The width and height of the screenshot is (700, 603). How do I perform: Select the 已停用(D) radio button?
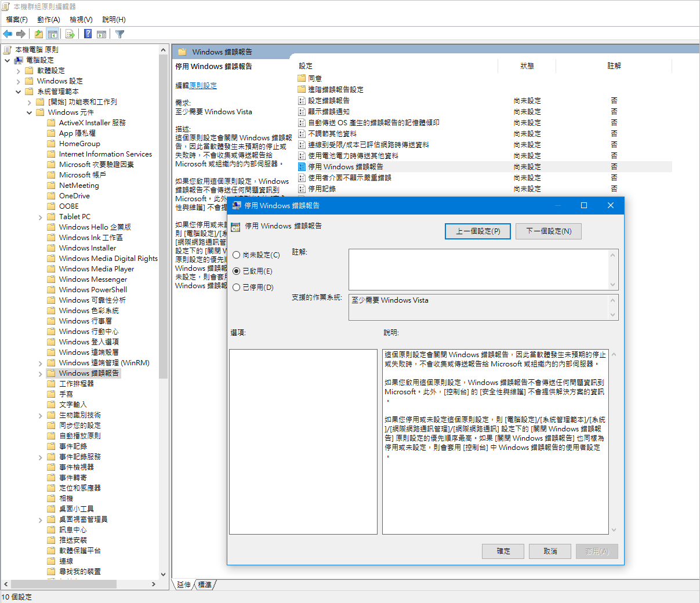coord(237,288)
